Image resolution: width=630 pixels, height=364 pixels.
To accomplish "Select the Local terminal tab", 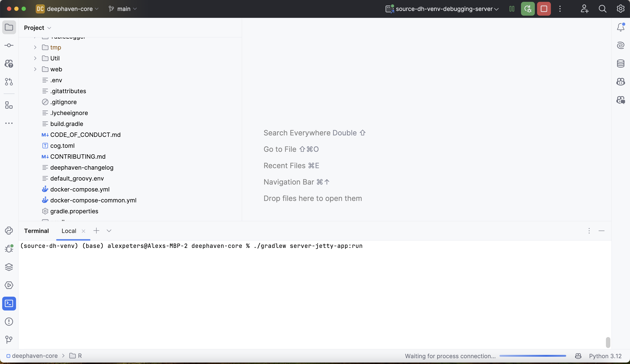I will tap(69, 231).
